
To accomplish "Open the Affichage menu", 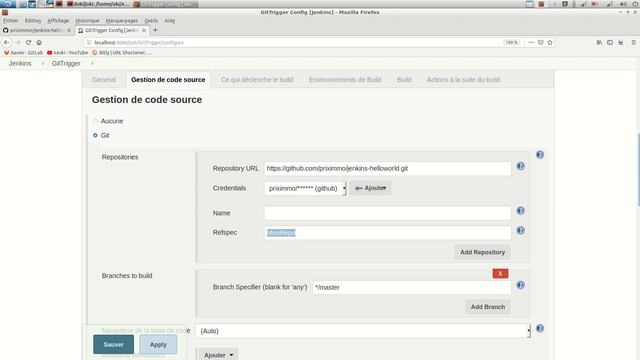I will point(58,20).
